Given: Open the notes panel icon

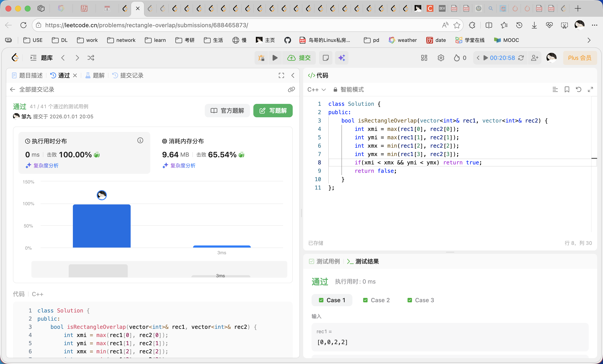Looking at the screenshot, I should 326,58.
